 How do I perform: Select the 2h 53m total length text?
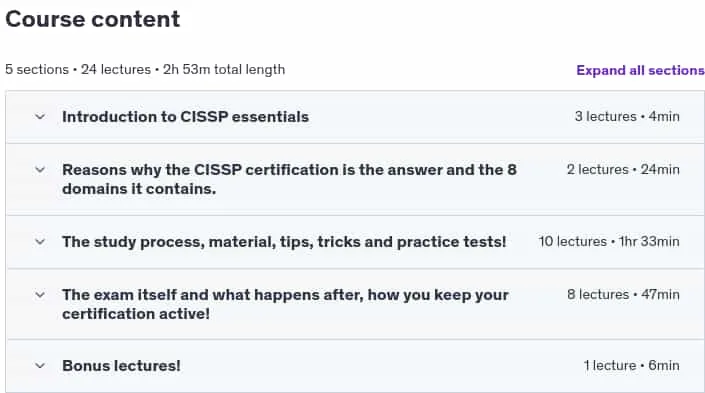coord(224,70)
